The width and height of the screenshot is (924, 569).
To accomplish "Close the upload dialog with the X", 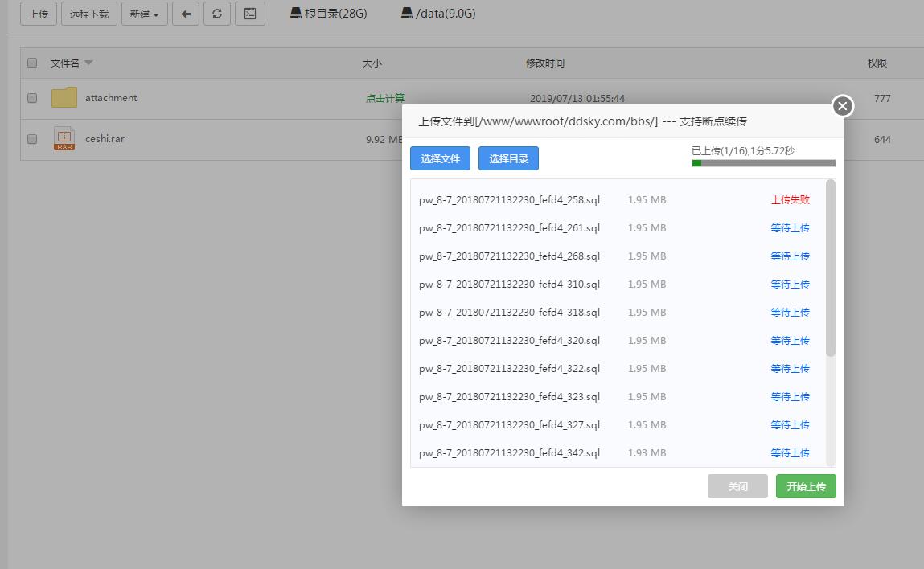I will 842,105.
